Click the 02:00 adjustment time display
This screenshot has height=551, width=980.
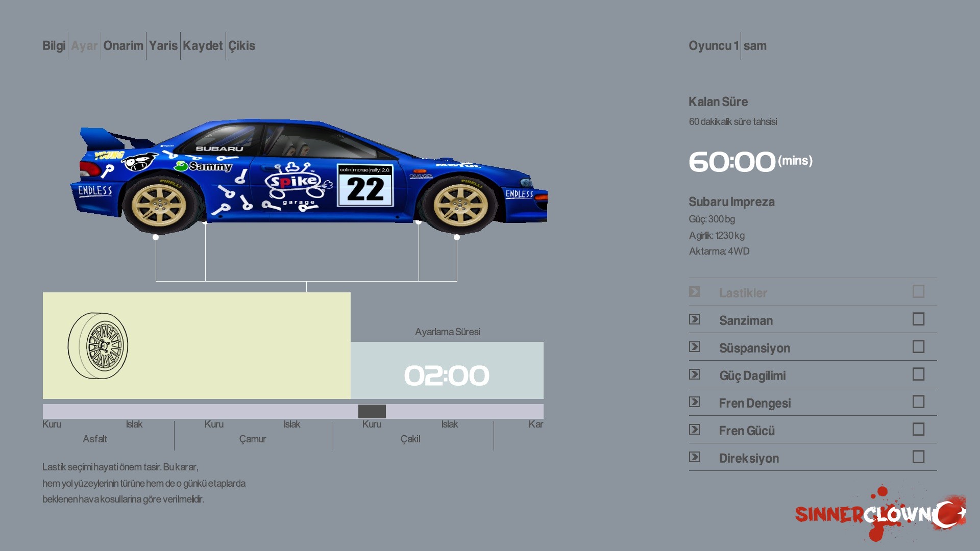point(447,375)
